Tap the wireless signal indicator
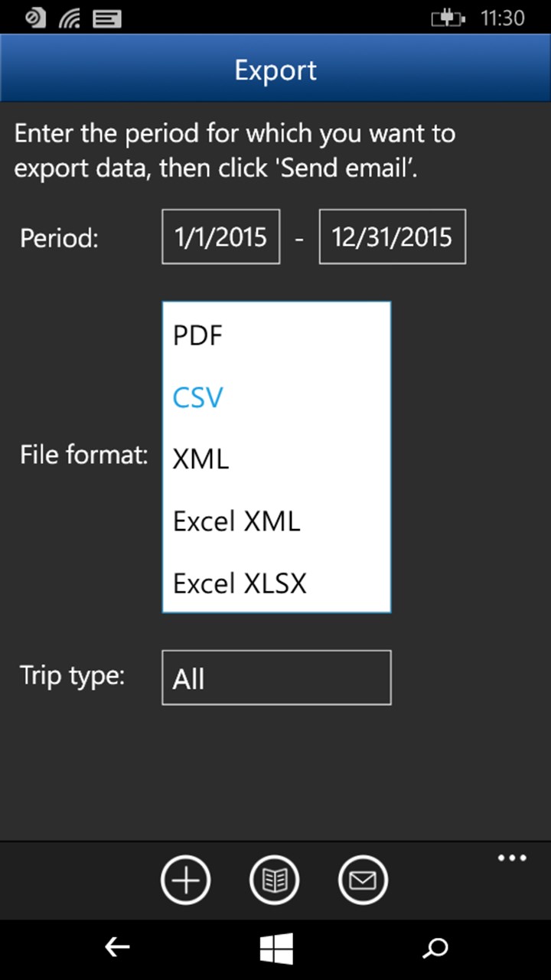551x980 pixels. pos(69,18)
